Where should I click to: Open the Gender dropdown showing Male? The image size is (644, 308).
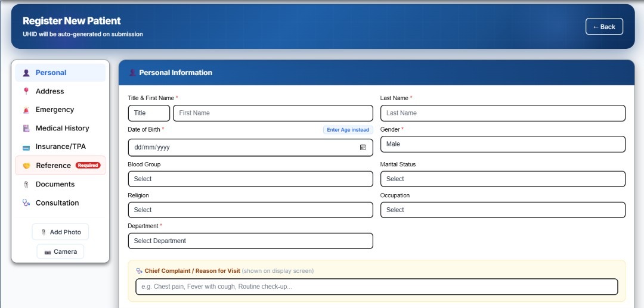click(x=503, y=144)
